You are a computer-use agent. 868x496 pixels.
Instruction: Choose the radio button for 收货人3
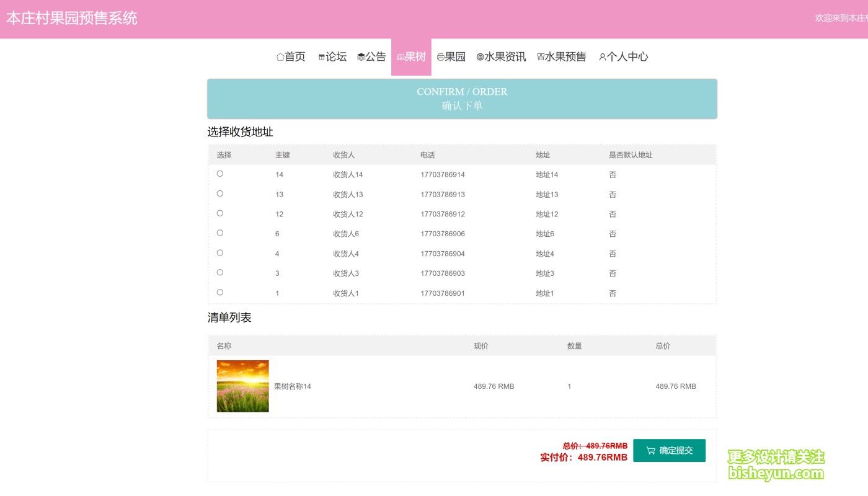[220, 273]
